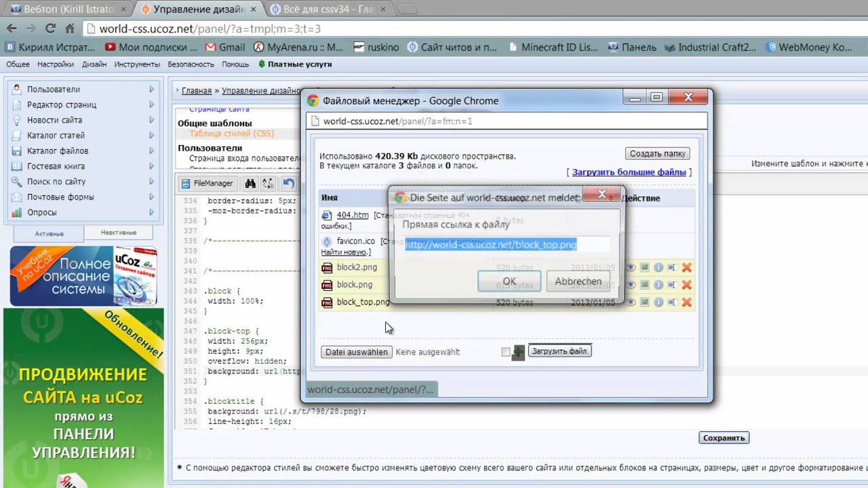Open the Безопасность menu
Viewport: 868px width, 488px height.
[191, 64]
